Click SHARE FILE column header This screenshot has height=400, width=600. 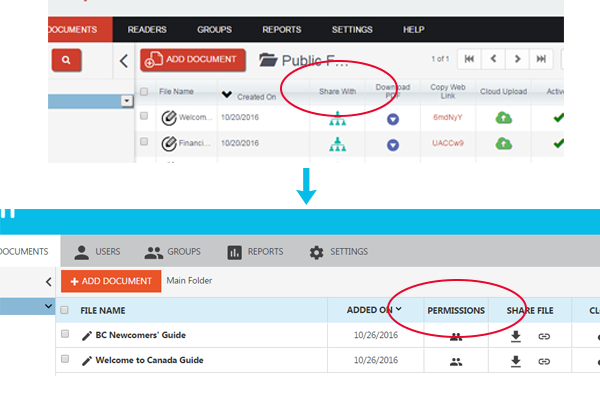(530, 310)
